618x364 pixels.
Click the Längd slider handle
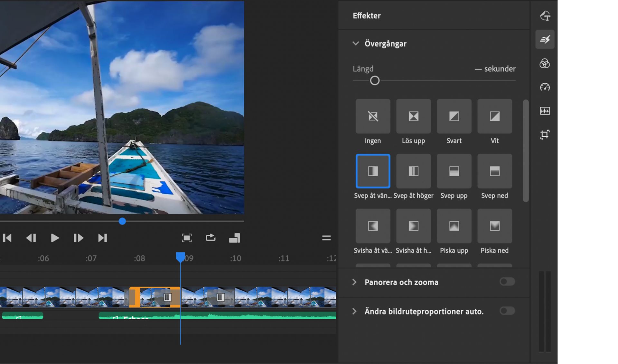374,81
